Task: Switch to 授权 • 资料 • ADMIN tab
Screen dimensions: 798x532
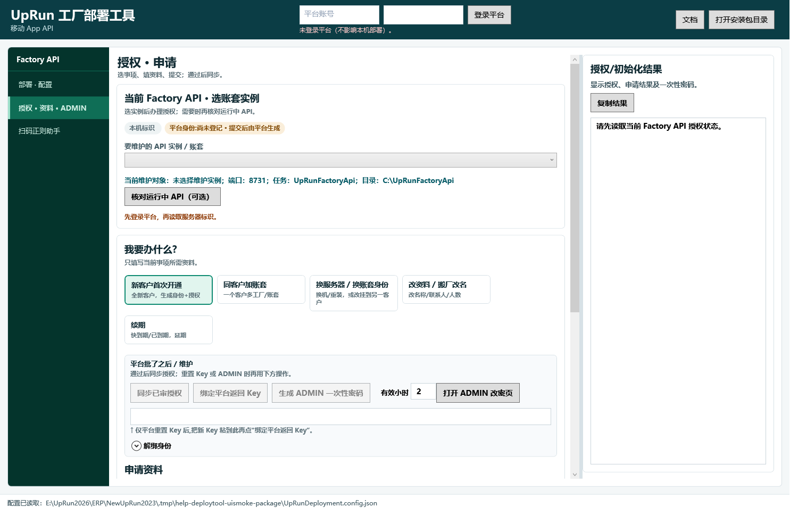Action: 59,108
